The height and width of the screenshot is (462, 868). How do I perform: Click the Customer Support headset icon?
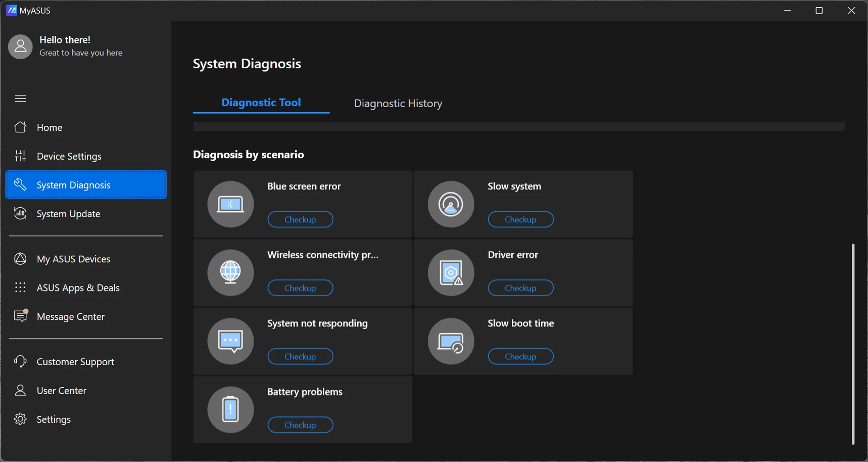coord(20,362)
